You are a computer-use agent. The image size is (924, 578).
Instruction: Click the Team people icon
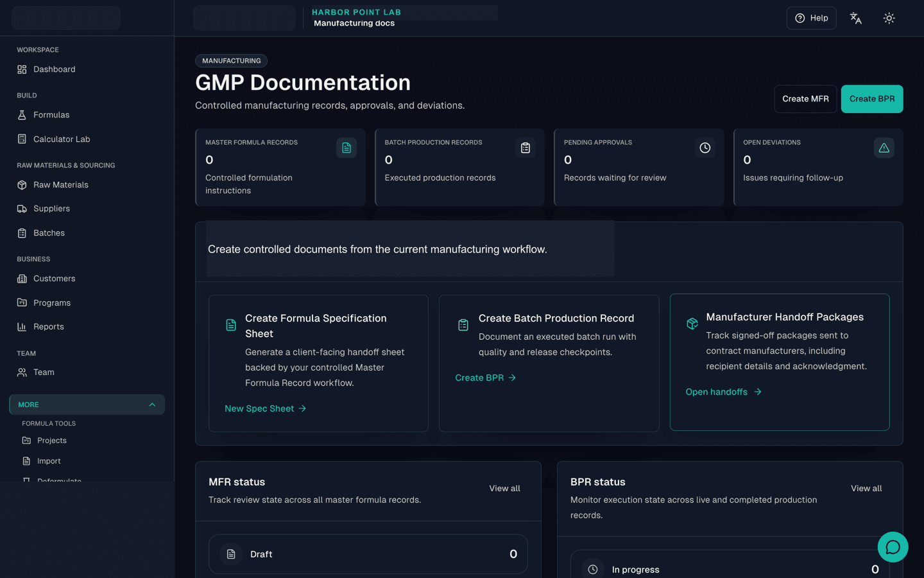pyautogui.click(x=22, y=372)
